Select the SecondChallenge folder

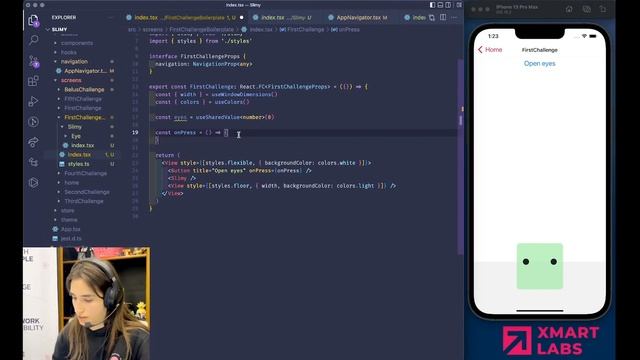87,192
